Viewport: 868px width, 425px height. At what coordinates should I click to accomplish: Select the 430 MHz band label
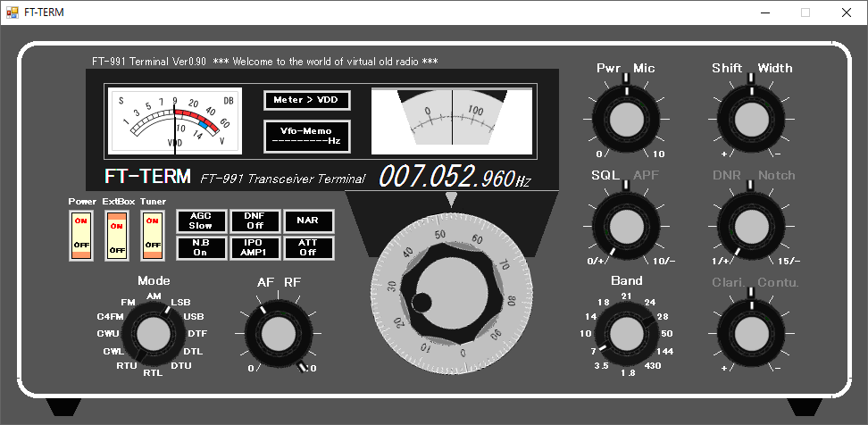[653, 366]
